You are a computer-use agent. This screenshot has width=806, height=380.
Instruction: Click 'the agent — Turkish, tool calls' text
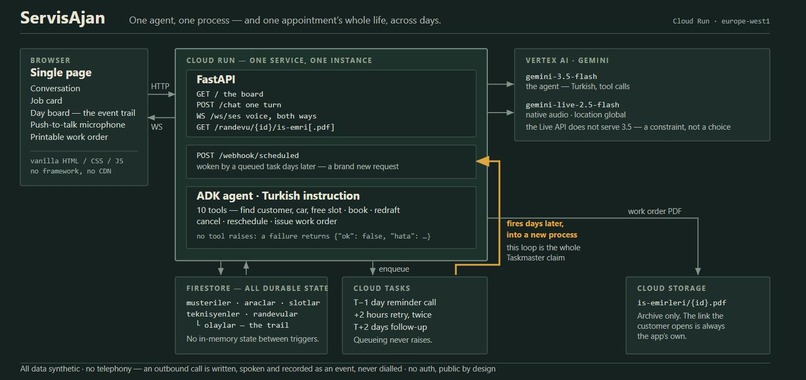(x=577, y=86)
